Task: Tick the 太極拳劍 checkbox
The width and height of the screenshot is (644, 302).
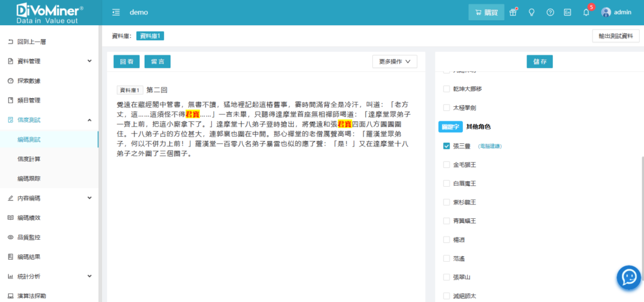Action: point(447,108)
